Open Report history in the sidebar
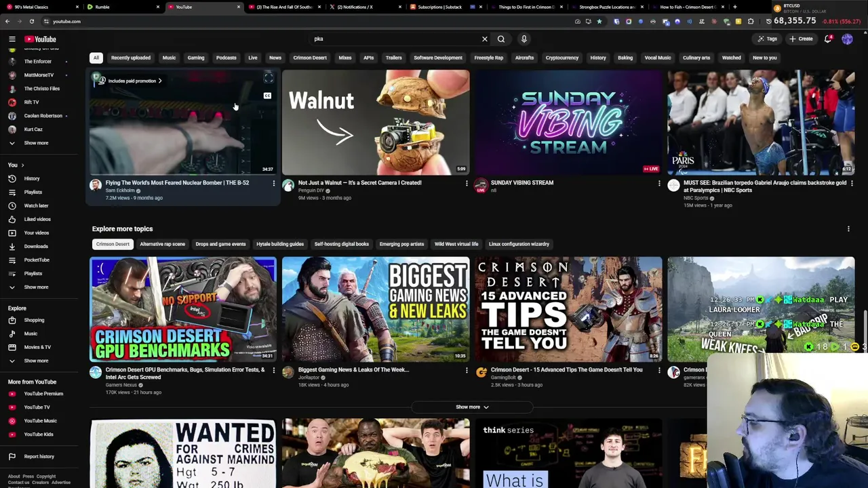The height and width of the screenshot is (488, 868). (39, 457)
